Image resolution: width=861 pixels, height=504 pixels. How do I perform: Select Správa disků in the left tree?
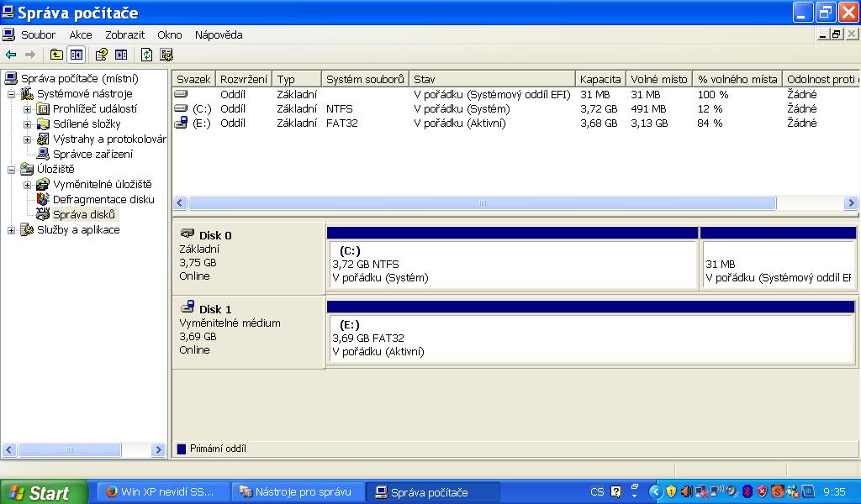[83, 215]
